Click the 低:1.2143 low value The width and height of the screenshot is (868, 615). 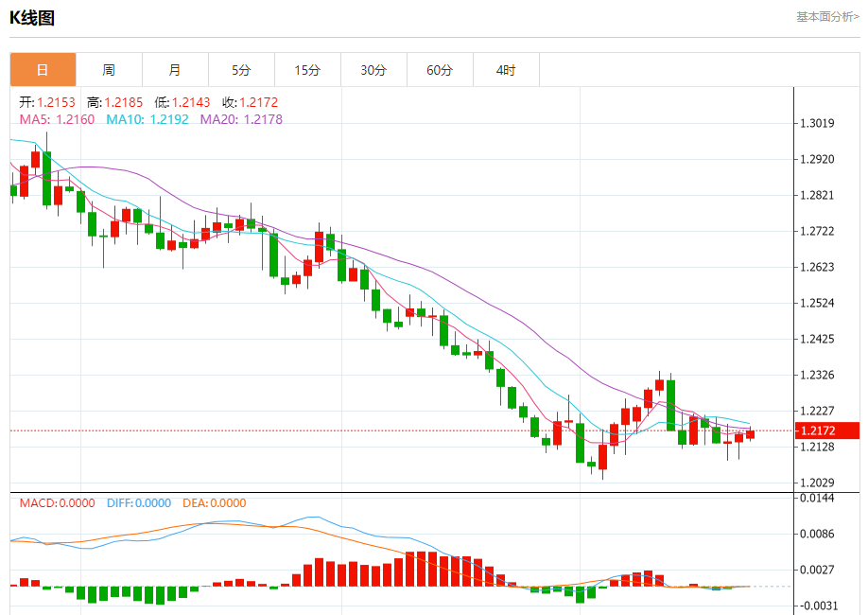click(x=182, y=102)
